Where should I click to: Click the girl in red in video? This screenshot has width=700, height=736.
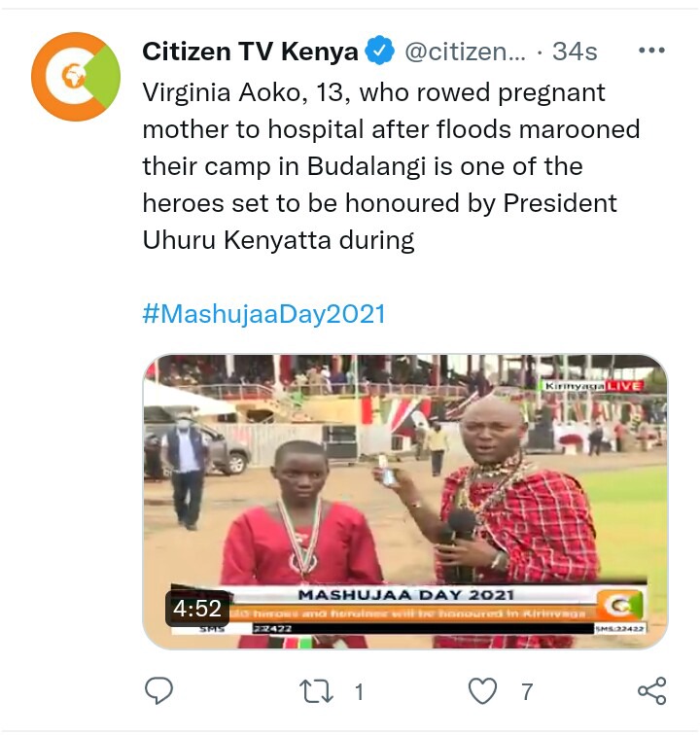click(300, 540)
